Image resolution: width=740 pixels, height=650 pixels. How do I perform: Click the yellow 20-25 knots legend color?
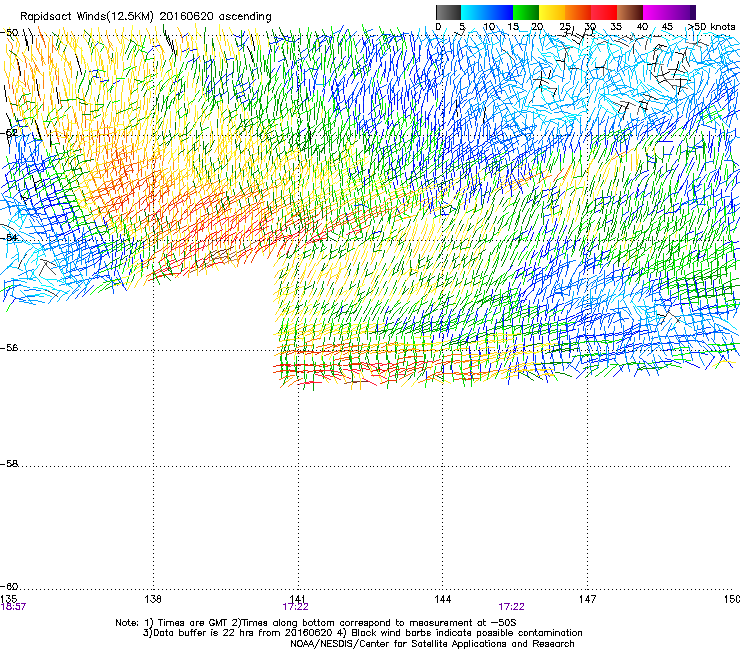click(x=552, y=12)
